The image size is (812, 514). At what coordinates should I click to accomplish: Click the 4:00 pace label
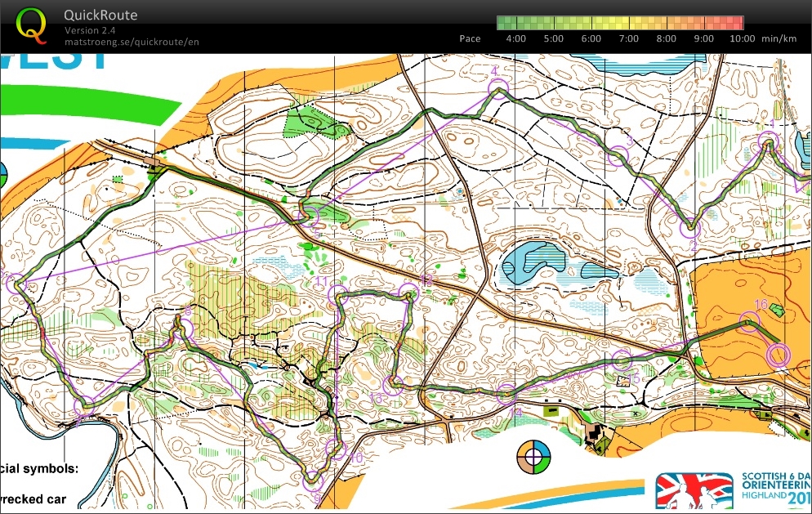point(516,38)
